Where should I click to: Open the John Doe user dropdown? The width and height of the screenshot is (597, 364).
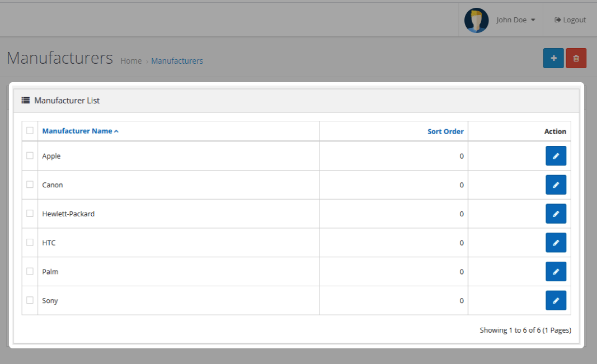515,20
